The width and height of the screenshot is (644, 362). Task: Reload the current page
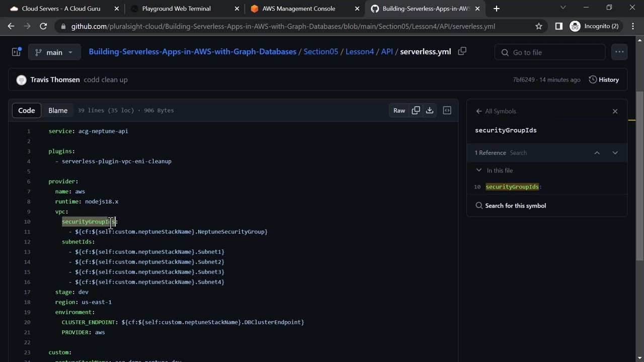[x=43, y=26]
